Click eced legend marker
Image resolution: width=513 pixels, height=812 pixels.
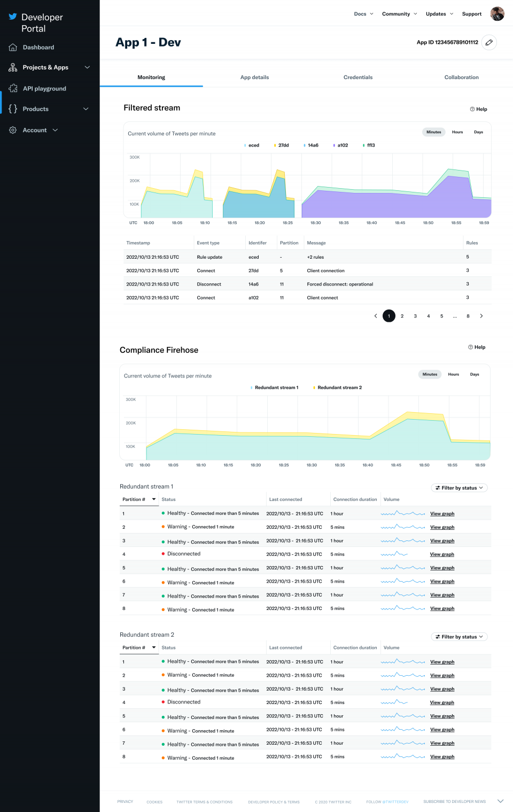[x=245, y=145]
